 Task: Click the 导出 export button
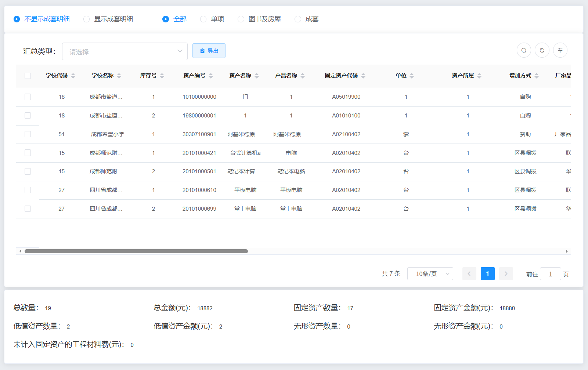[x=209, y=51]
